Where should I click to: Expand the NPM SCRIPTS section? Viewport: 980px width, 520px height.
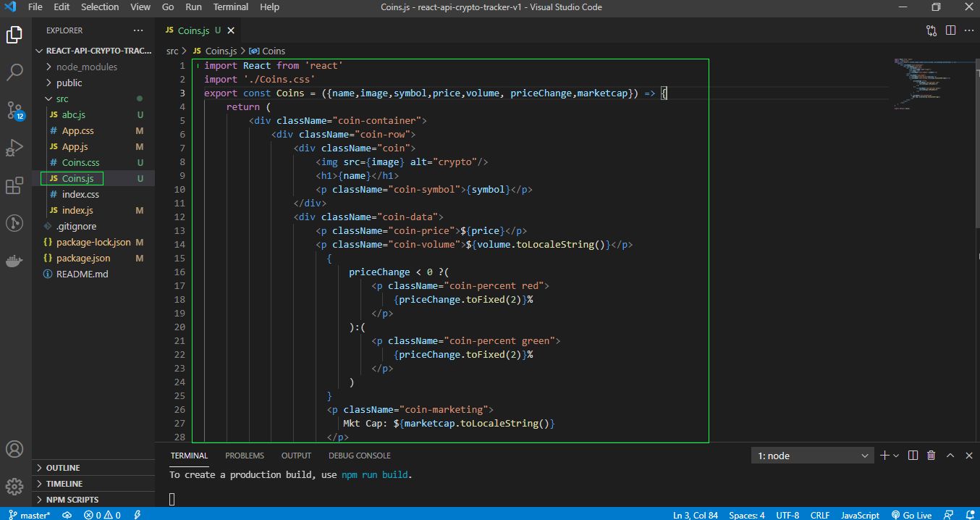(x=94, y=500)
